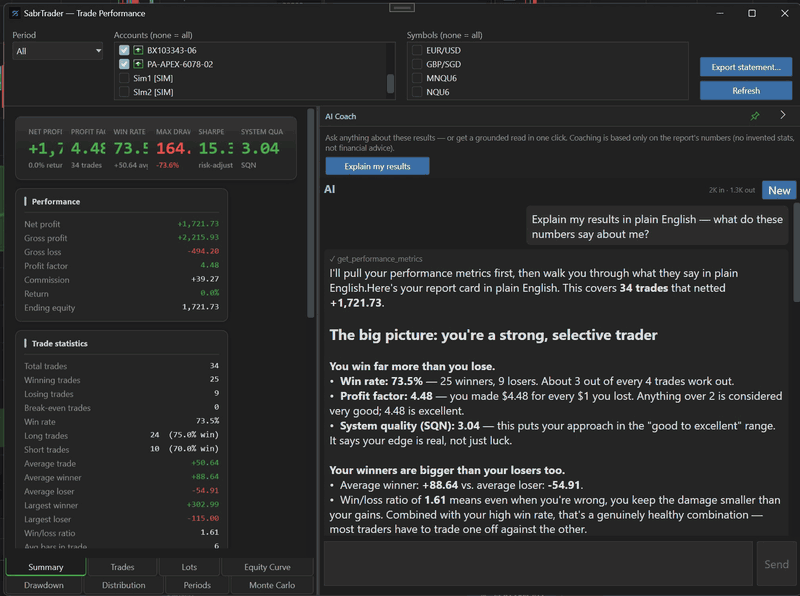Click the Gross profit +2,215.93 value
This screenshot has height=596, width=800.
pyautogui.click(x=198, y=237)
